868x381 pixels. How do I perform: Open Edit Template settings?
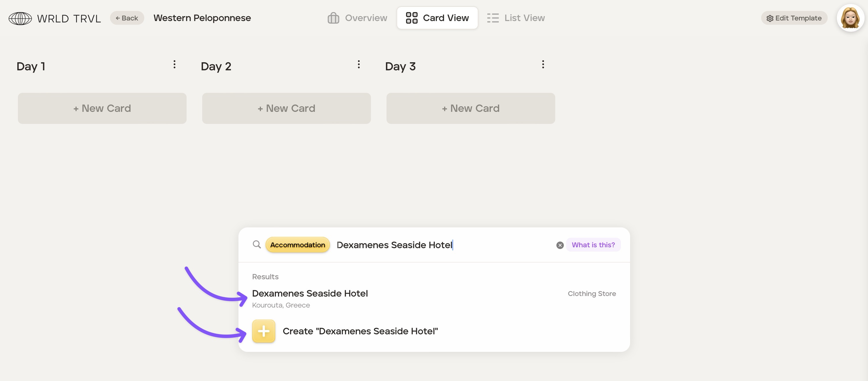click(794, 18)
